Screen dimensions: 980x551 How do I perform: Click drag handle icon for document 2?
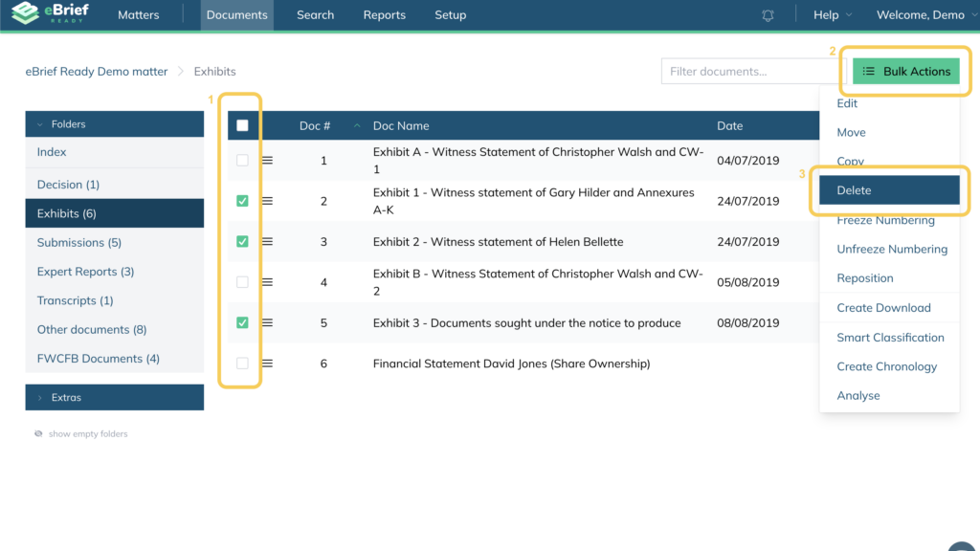tap(267, 201)
